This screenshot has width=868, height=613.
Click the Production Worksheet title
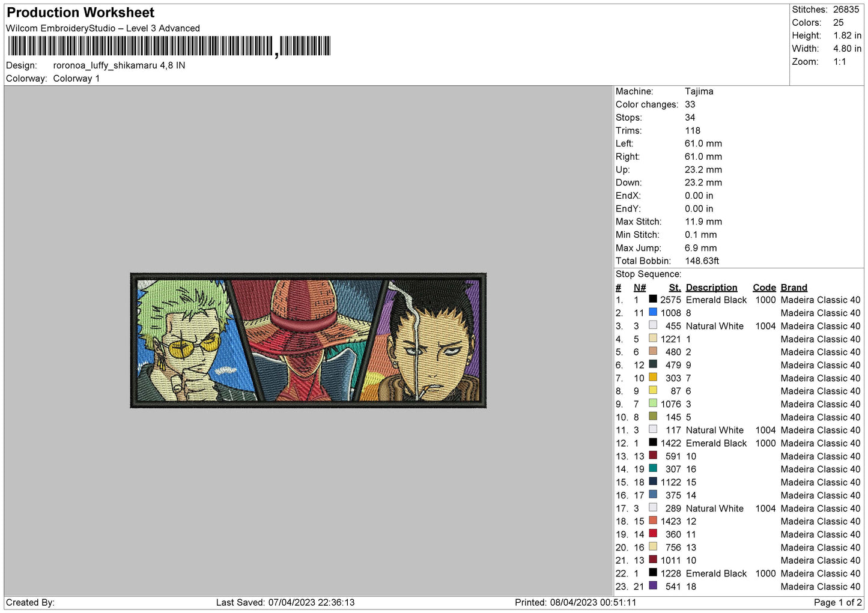click(80, 13)
